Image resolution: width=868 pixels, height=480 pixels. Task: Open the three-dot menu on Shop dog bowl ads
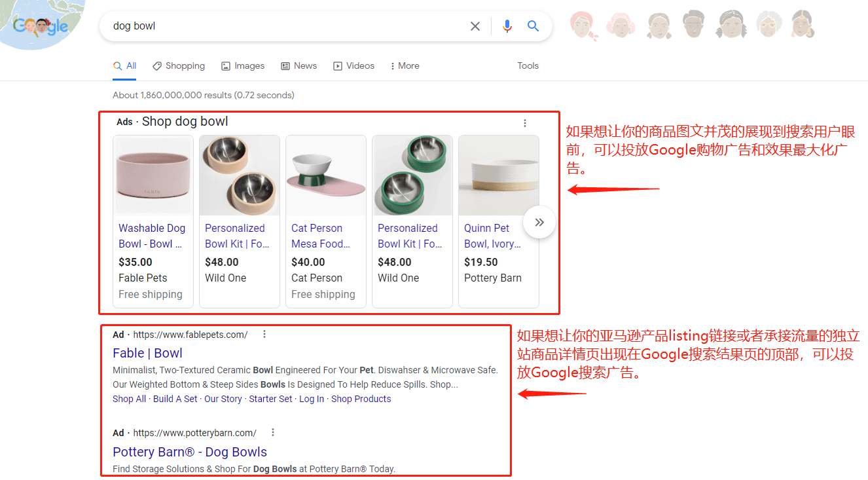click(524, 122)
